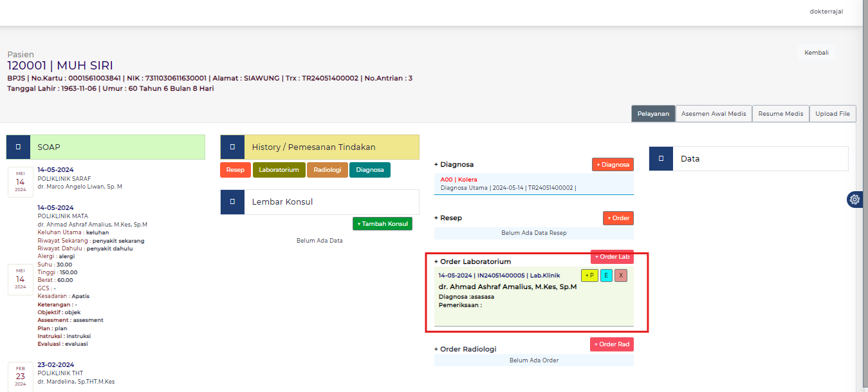
Task: Expand the Resep section heading
Action: 450,218
